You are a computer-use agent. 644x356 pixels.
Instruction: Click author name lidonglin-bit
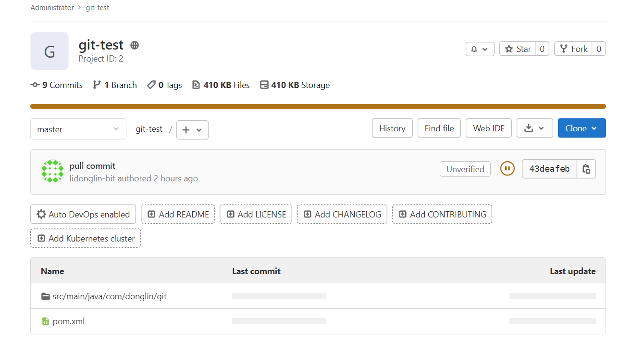coord(93,178)
